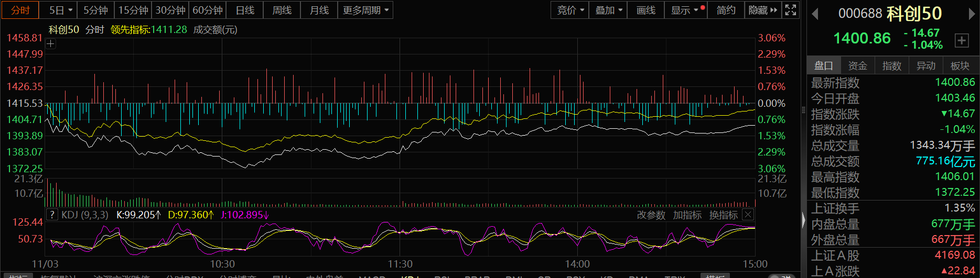Click the fullscreen expand chart icon
This screenshot has height=278, width=980.
[791, 10]
